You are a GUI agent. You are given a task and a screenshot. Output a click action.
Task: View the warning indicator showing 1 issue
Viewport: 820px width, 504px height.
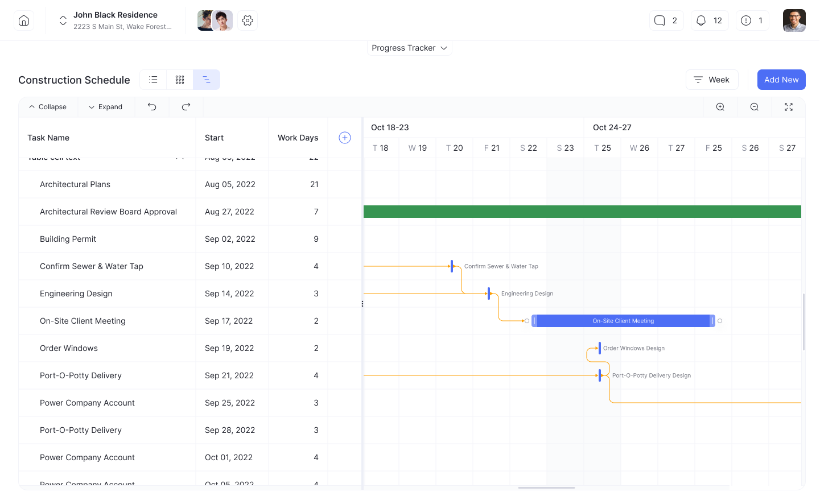coord(752,20)
